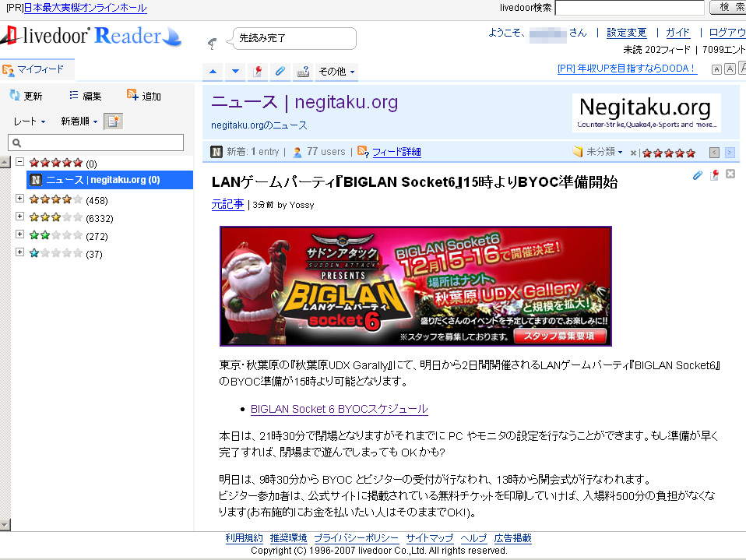Open keyboard shortcuts help icon

coord(303,72)
